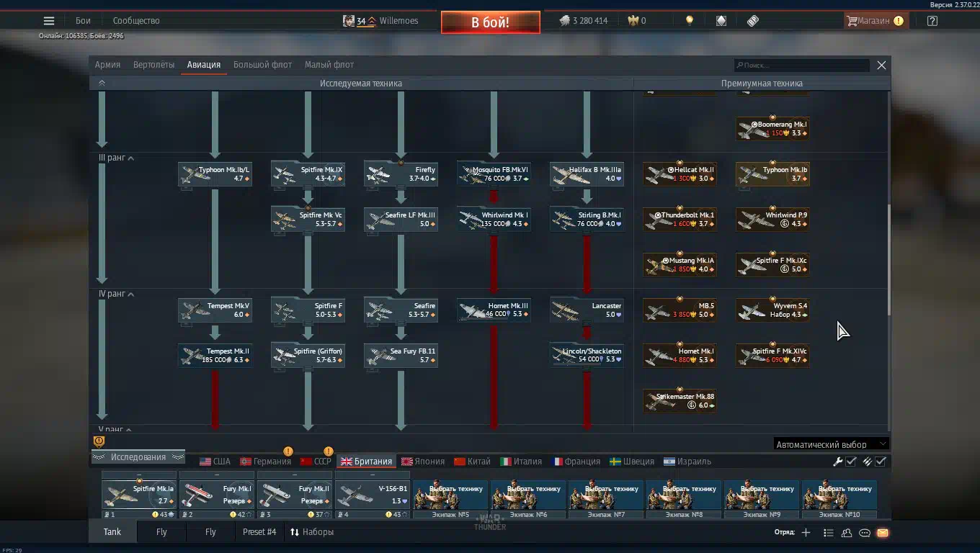Select the Hellcat Mk.II premium aircraft
Viewport: 980px width, 553px height.
680,174
